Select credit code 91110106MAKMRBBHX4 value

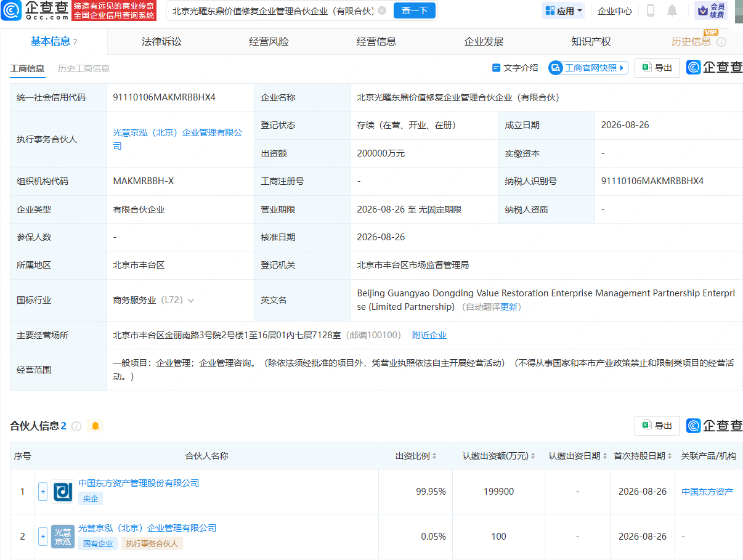click(164, 97)
